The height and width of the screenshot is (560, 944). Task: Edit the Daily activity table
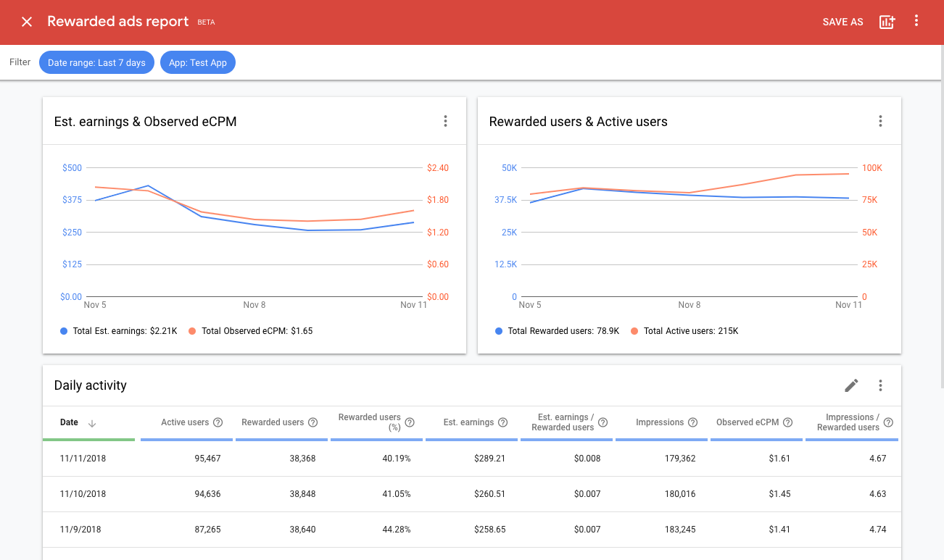851,385
